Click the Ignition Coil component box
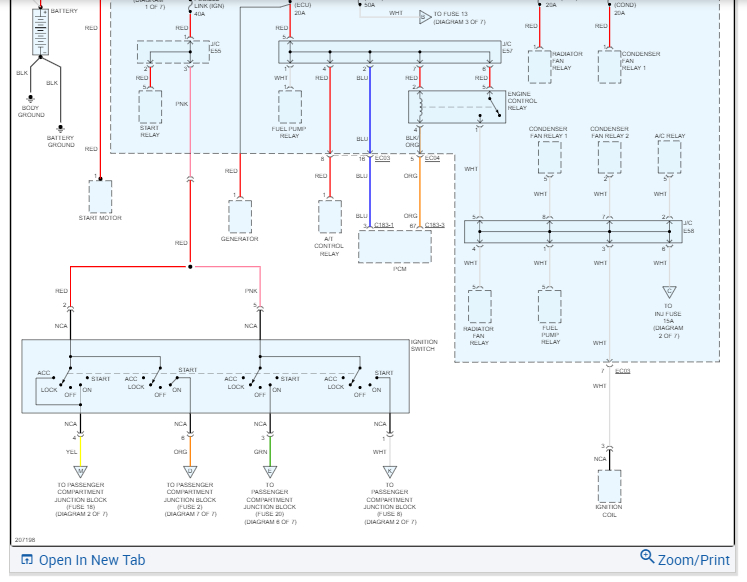This screenshot has height=582, width=747. [609, 486]
